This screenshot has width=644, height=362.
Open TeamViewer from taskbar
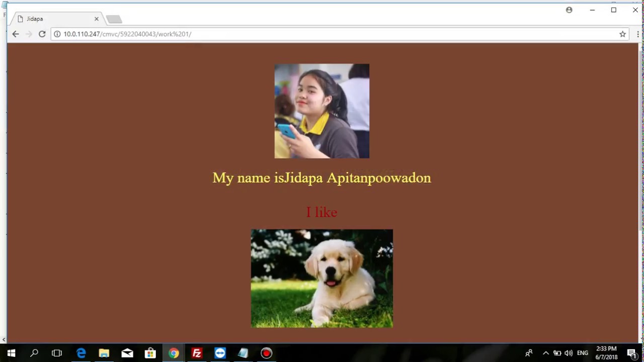coord(220,353)
